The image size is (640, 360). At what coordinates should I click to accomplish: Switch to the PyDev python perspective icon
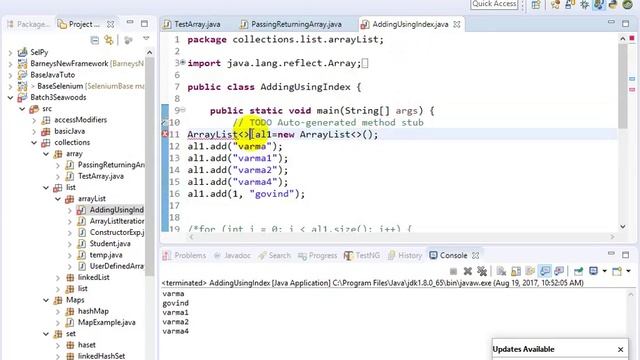point(613,5)
